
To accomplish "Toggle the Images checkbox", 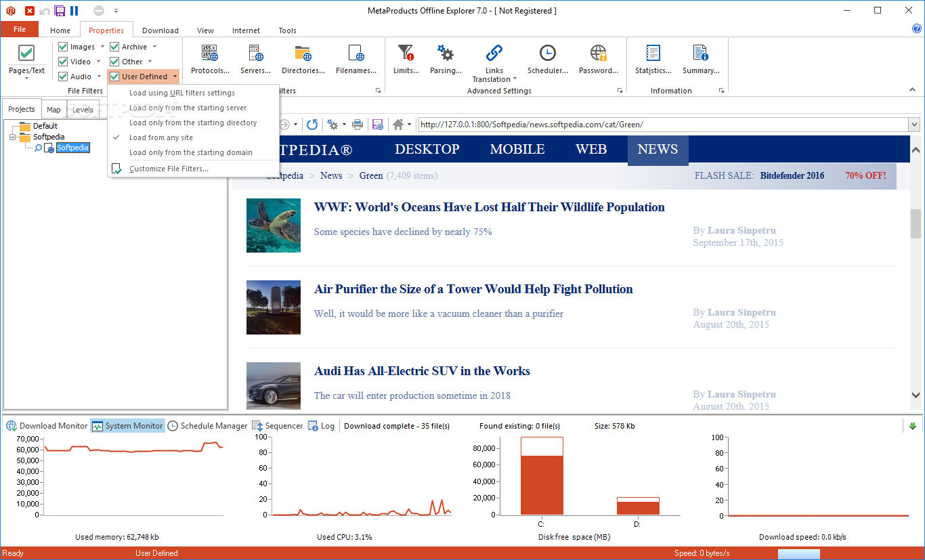I will (63, 47).
